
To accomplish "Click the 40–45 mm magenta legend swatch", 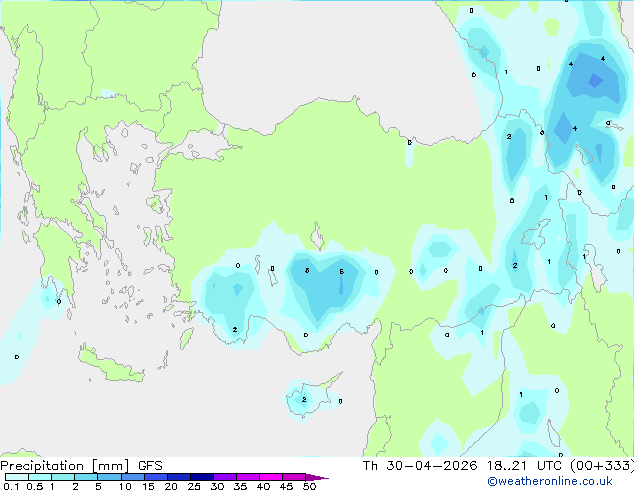I will (271, 477).
